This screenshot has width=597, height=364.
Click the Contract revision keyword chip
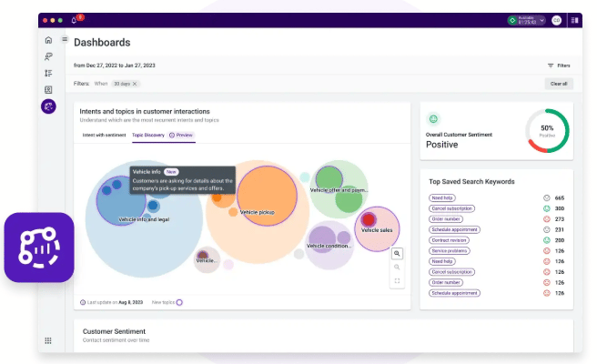tap(449, 240)
